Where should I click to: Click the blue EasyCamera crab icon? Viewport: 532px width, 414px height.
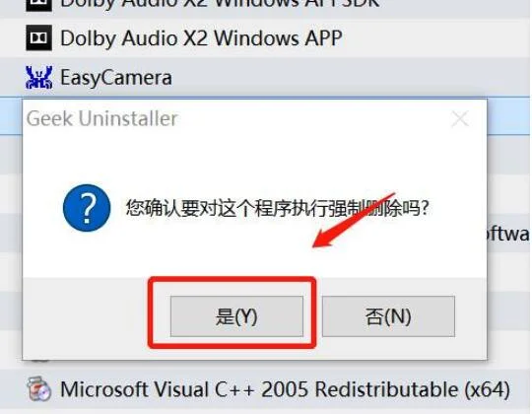pos(39,77)
